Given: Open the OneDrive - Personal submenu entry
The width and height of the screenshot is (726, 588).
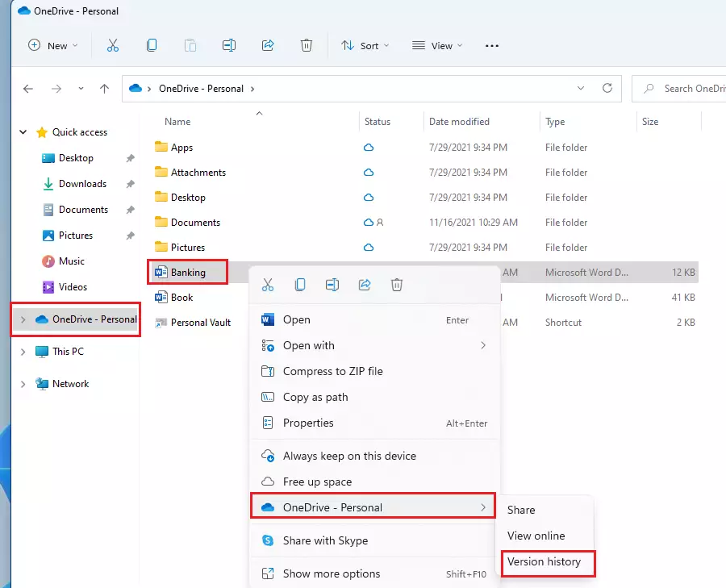Looking at the screenshot, I should coord(373,507).
